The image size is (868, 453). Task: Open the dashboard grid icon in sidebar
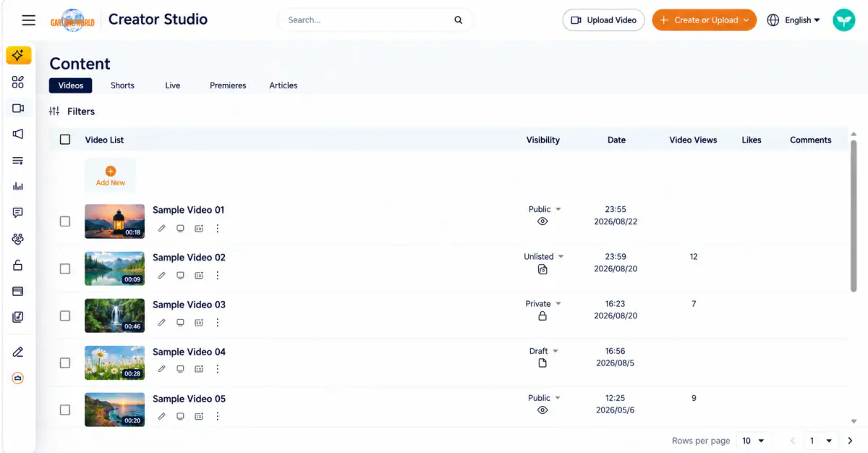(18, 82)
